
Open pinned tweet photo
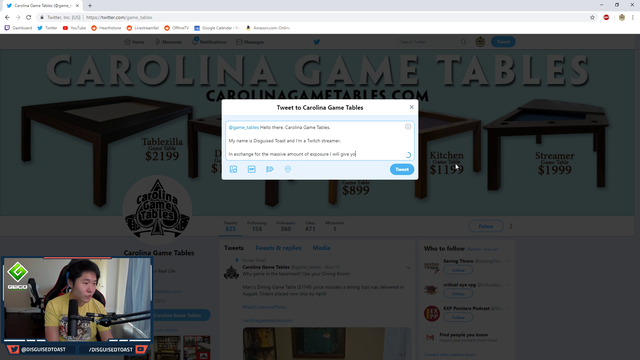(x=327, y=343)
